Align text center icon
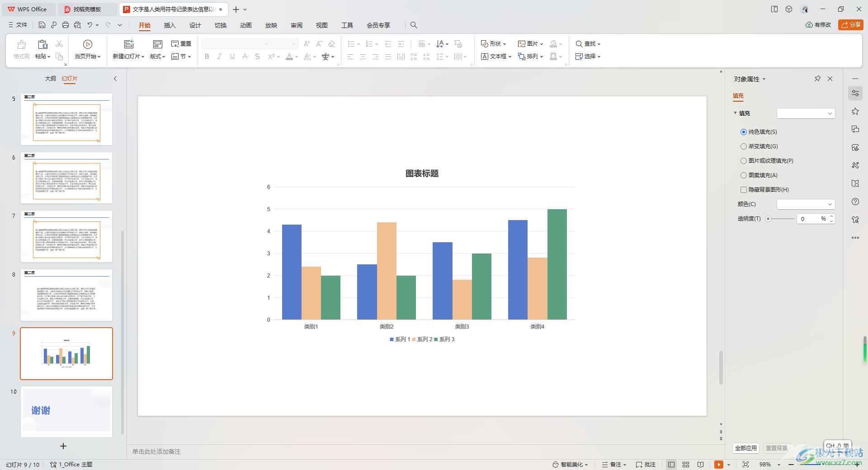The image size is (868, 470). coord(363,56)
